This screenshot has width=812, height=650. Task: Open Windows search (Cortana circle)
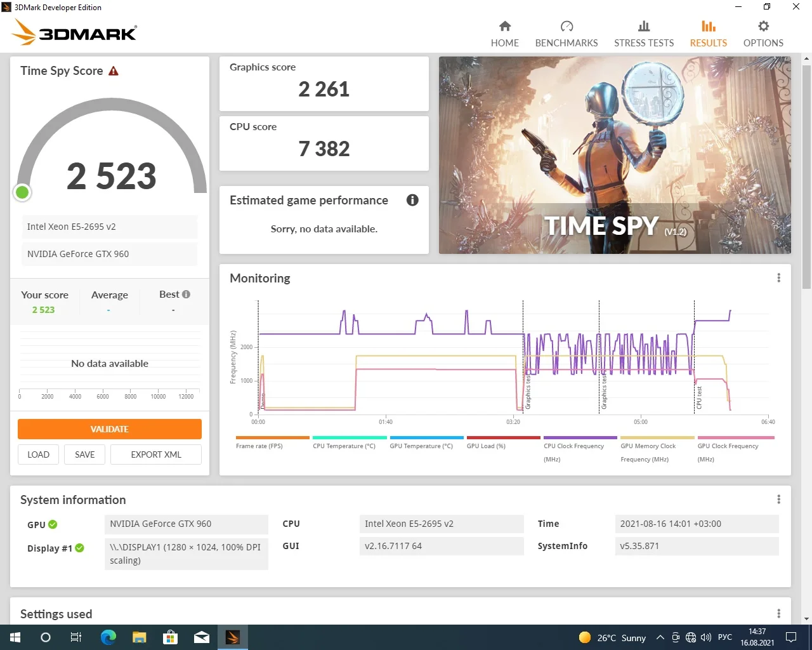pos(46,637)
